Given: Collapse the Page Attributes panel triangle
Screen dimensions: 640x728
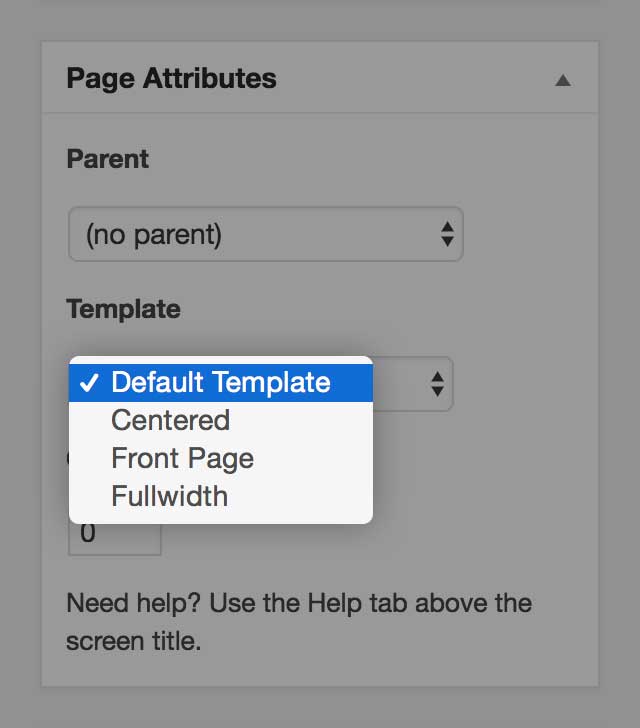Looking at the screenshot, I should [x=562, y=80].
